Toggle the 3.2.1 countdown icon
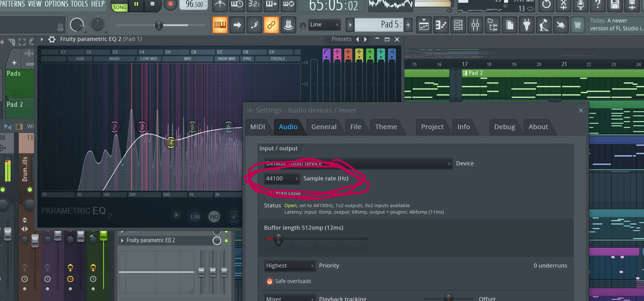Image resolution: width=644 pixels, height=301 pixels. pos(254,5)
